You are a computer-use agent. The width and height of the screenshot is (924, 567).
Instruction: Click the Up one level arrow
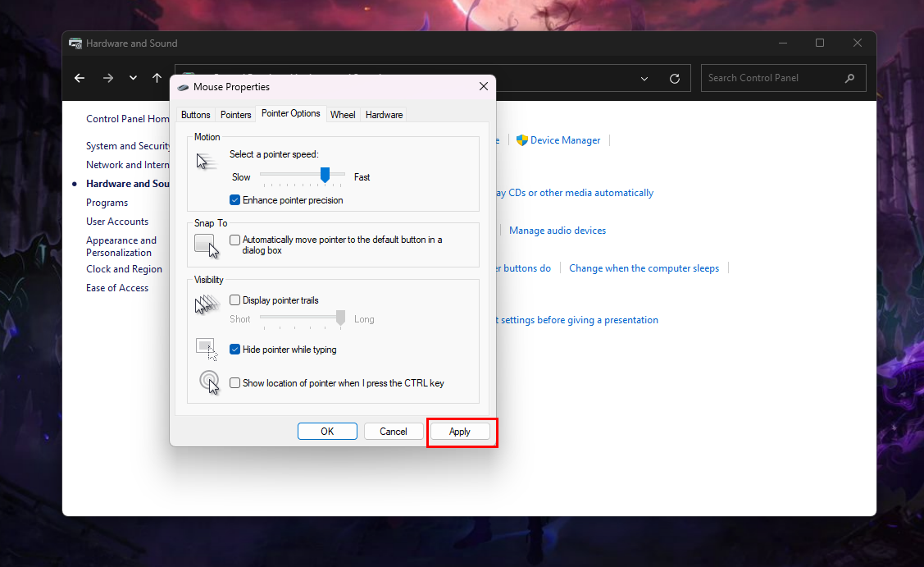(157, 78)
